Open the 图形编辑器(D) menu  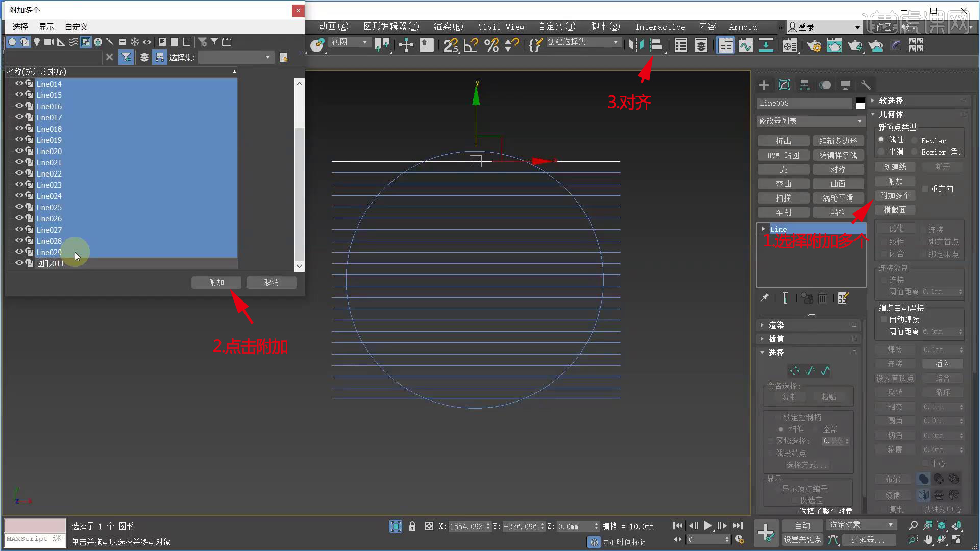pos(391,27)
